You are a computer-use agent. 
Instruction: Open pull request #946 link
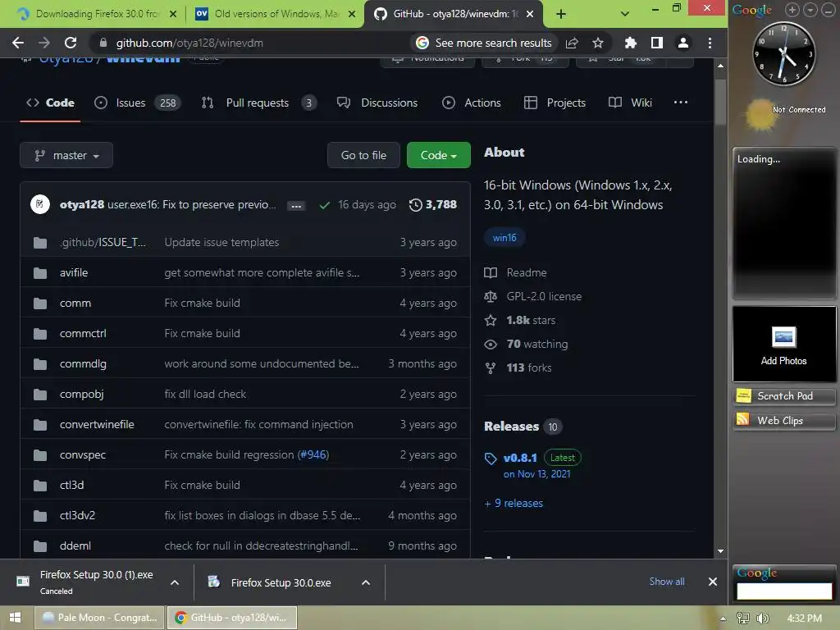point(313,454)
